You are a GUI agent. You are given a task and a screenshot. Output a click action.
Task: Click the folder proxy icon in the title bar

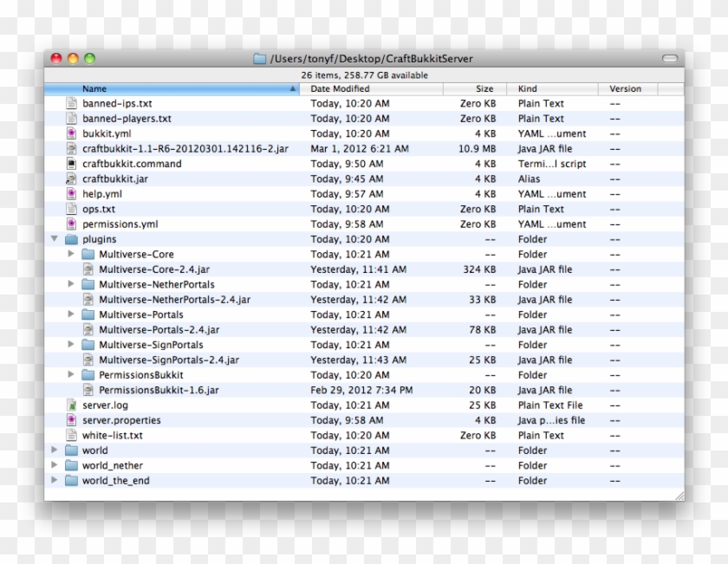click(x=259, y=58)
